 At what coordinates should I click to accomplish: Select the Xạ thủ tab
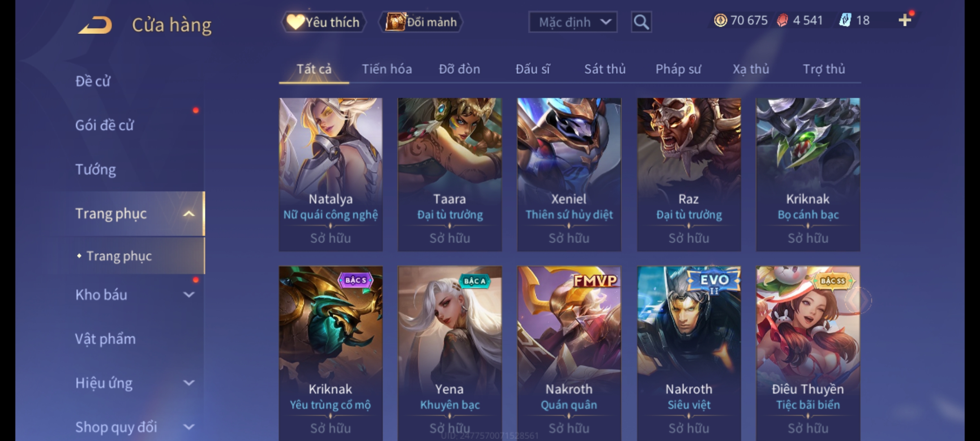pyautogui.click(x=751, y=69)
